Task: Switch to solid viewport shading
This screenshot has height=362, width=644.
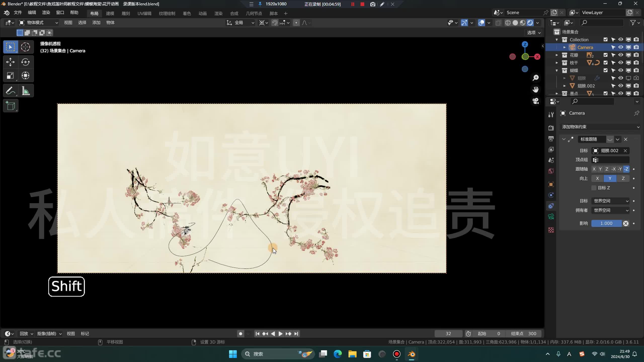Action: click(515, 23)
